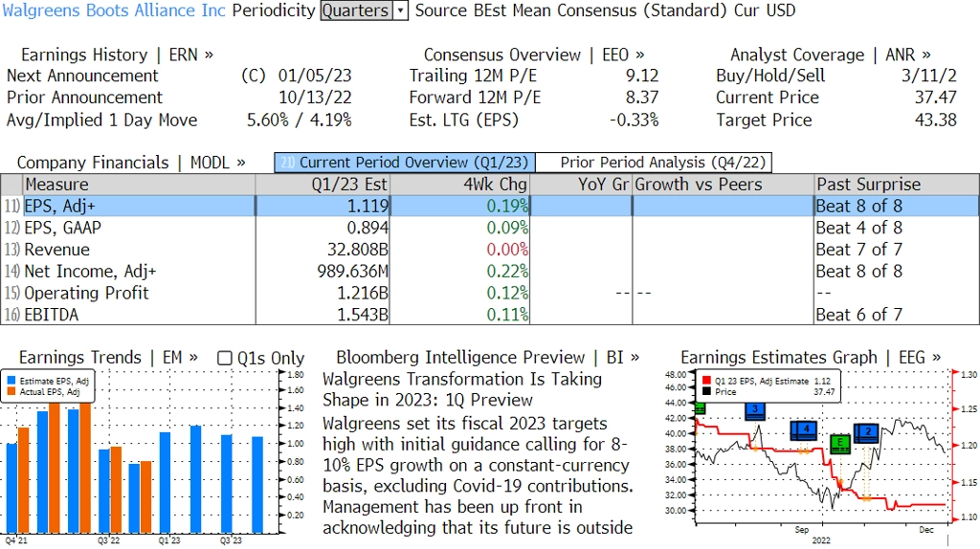Open Earnings History ERN page

click(117, 55)
